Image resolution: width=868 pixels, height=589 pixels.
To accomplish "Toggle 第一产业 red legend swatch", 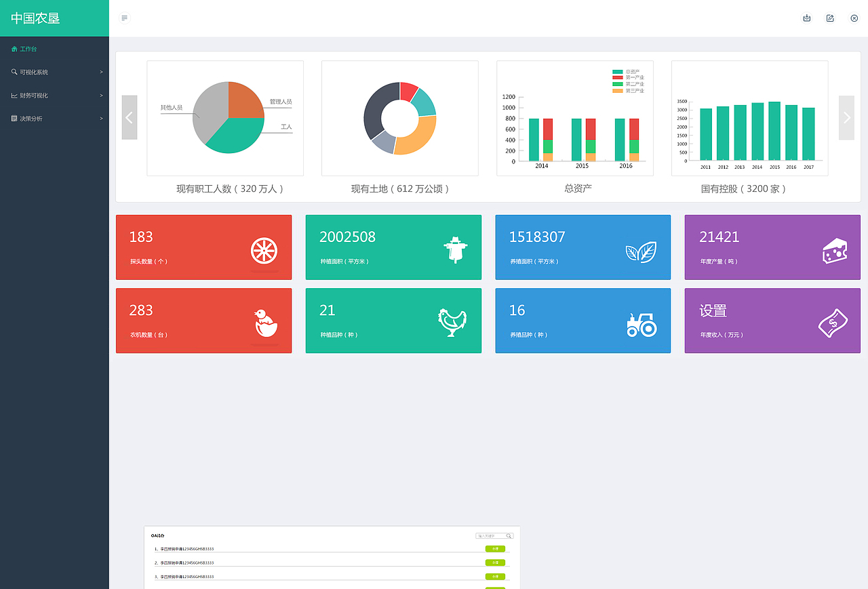I will point(617,78).
